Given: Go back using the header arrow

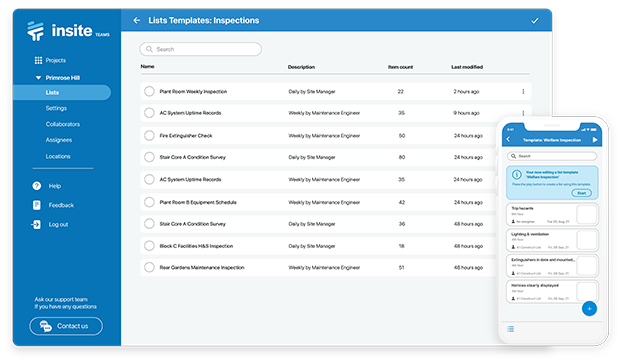Looking at the screenshot, I should [x=136, y=20].
